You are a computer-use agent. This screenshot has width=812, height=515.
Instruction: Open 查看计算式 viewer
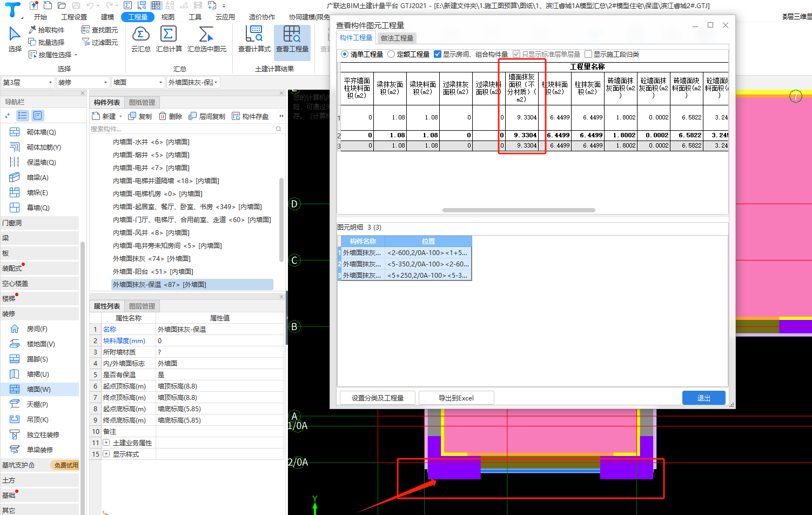[x=254, y=39]
